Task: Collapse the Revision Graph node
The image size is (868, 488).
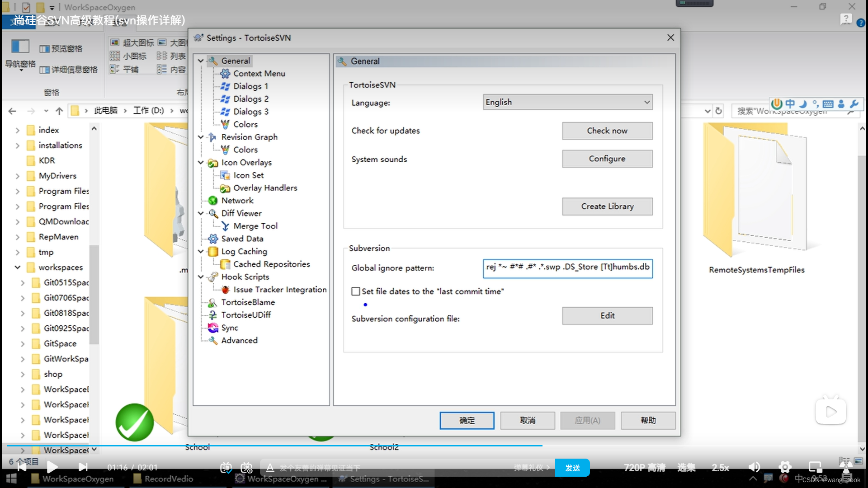Action: pyautogui.click(x=201, y=136)
